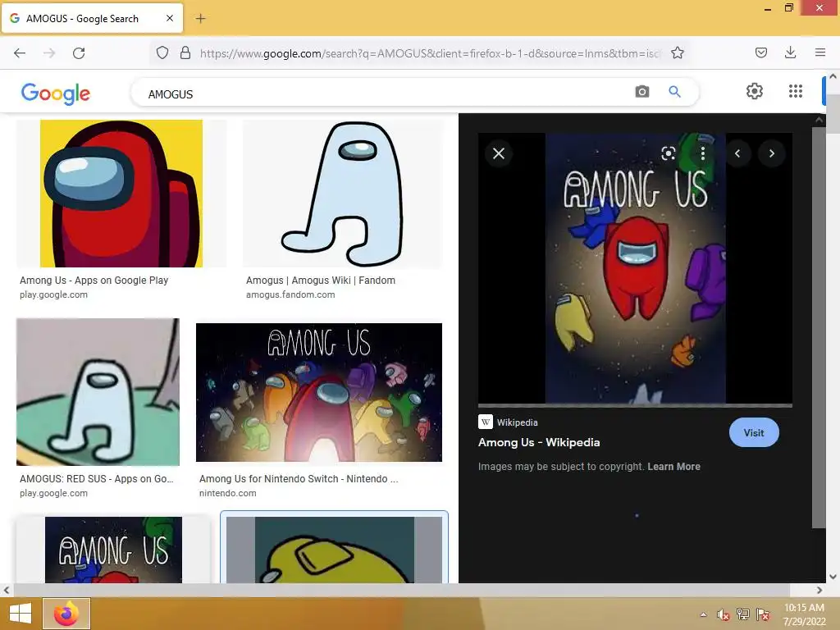Open Among Us Nintendo Switch thumbnail

(319, 392)
